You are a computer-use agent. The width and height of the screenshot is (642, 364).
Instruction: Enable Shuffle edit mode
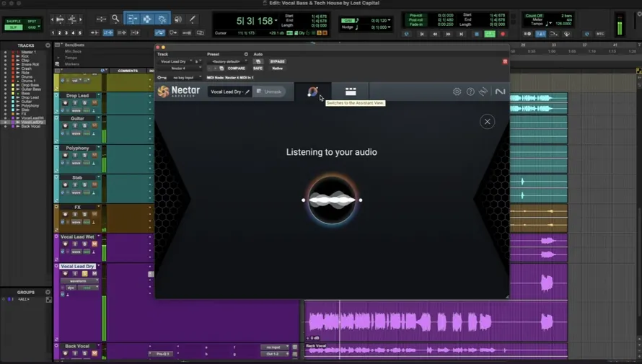point(14,22)
